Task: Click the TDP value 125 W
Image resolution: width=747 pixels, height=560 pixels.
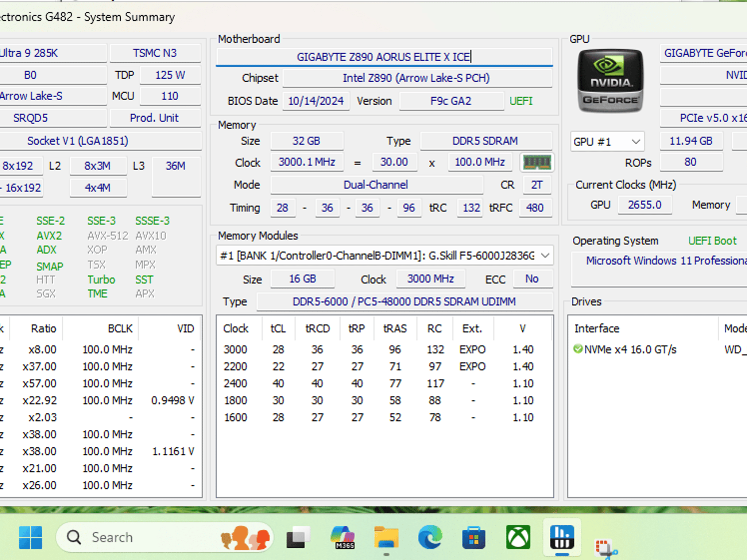Action: [x=170, y=75]
